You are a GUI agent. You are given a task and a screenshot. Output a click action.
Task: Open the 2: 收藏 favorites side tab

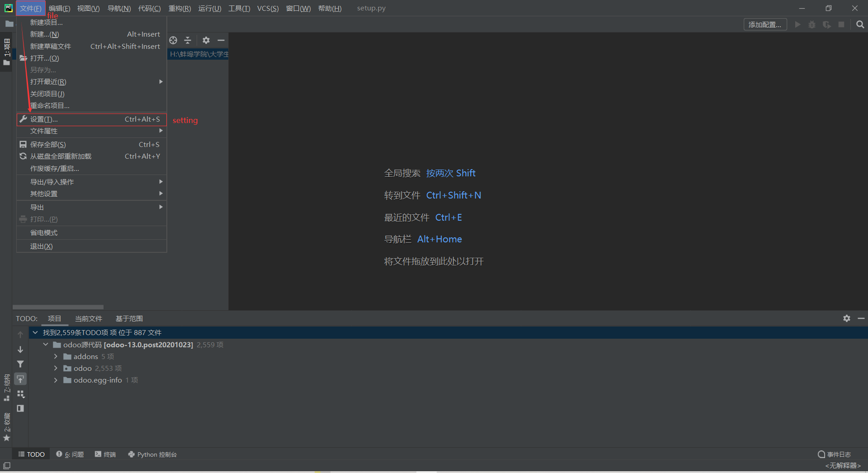tap(7, 426)
